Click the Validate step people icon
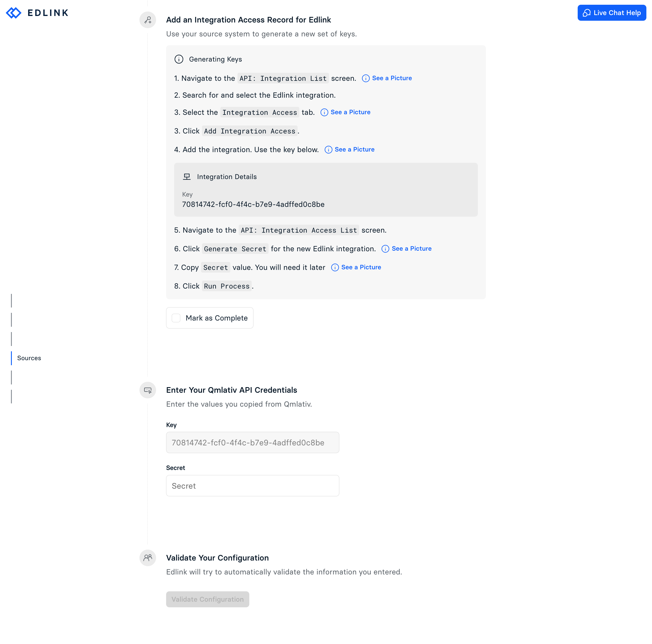The width and height of the screenshot is (652, 644). (x=148, y=558)
